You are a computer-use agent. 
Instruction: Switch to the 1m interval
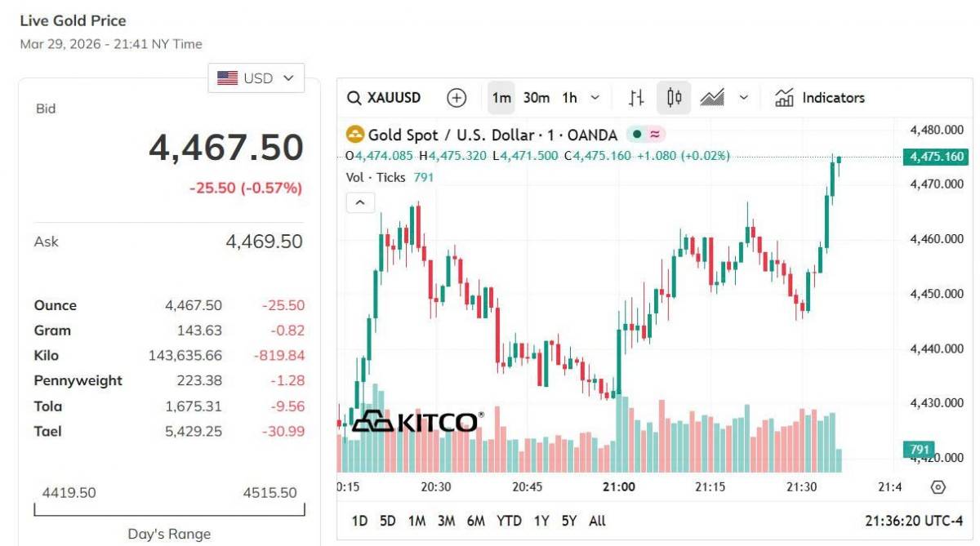[501, 98]
